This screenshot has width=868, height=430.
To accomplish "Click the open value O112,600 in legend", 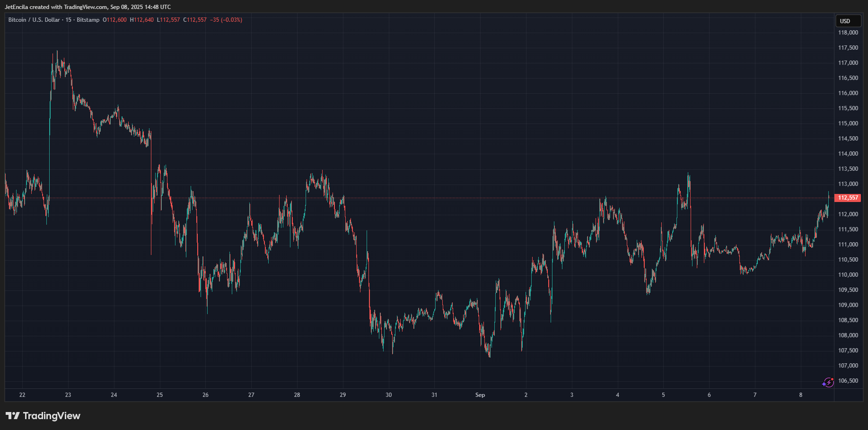I will click(115, 20).
